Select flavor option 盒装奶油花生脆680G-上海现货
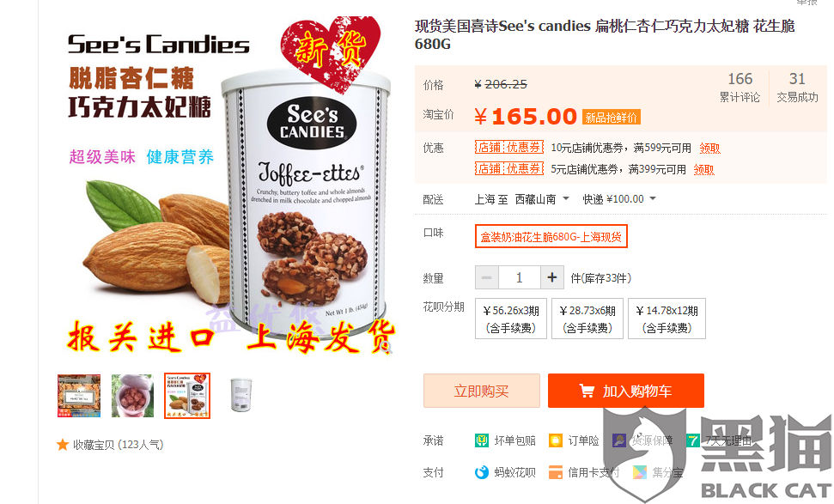This screenshot has height=504, width=834. coord(551,237)
